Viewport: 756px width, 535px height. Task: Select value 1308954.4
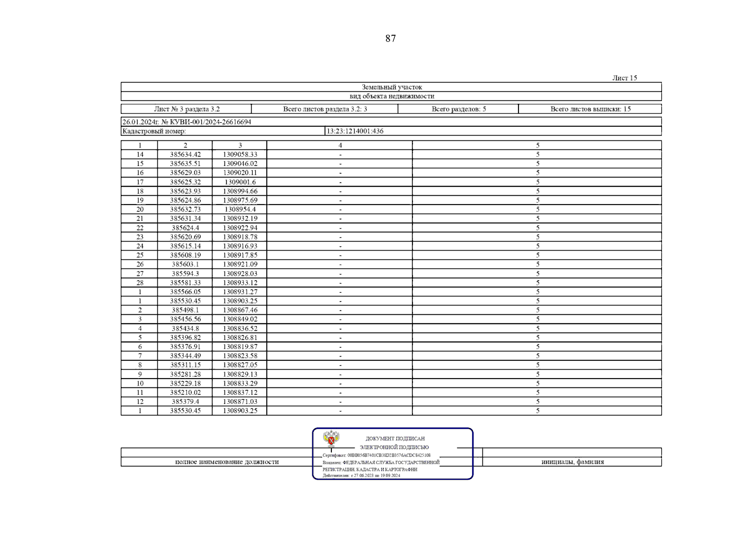pos(240,209)
